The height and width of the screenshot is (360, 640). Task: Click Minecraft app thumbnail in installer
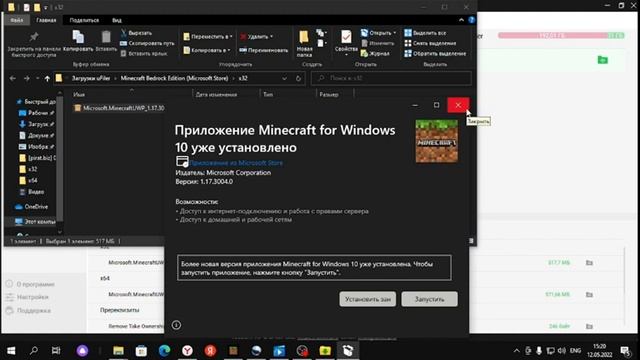pos(436,141)
